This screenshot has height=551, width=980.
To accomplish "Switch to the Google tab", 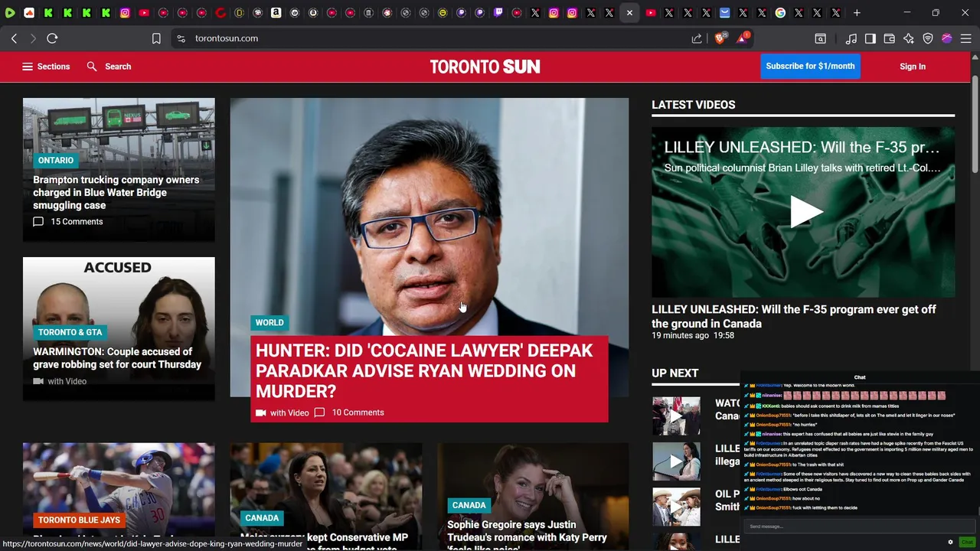I will pyautogui.click(x=780, y=13).
